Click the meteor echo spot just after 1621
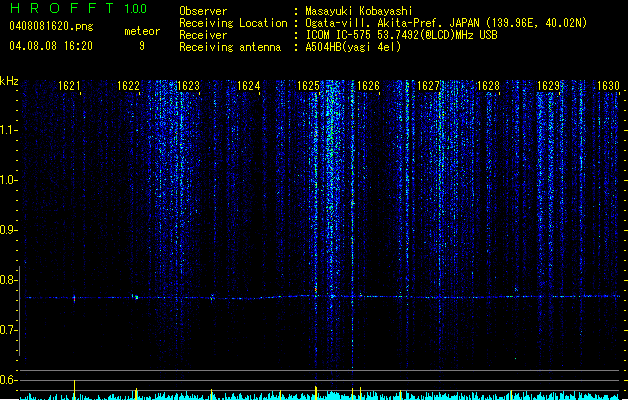Image resolution: width=629 pixels, height=400 pixels. (74, 298)
